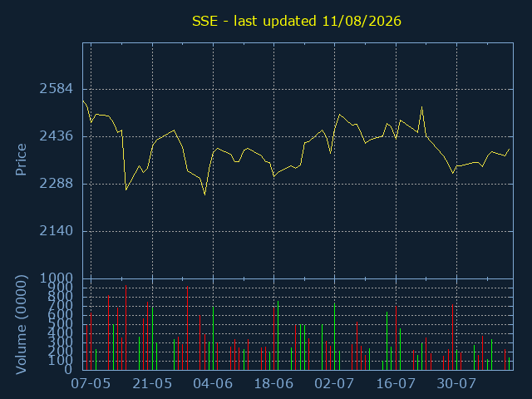Click the 2584 price axis label

click(x=57, y=89)
